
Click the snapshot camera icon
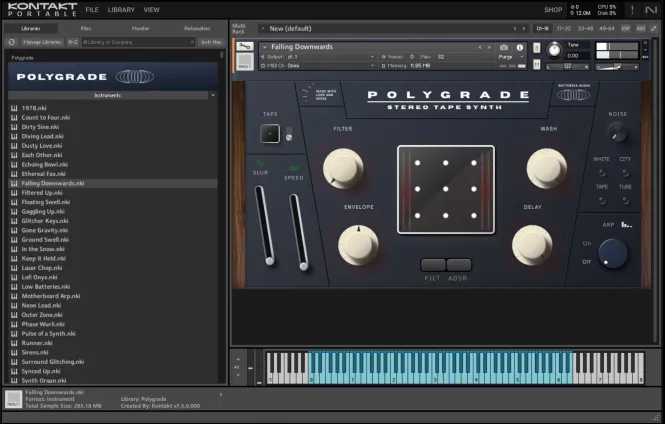click(x=504, y=47)
